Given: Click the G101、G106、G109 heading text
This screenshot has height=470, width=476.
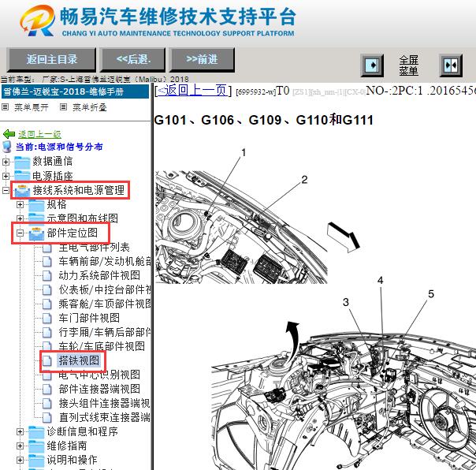Looking at the screenshot, I should click(264, 120).
